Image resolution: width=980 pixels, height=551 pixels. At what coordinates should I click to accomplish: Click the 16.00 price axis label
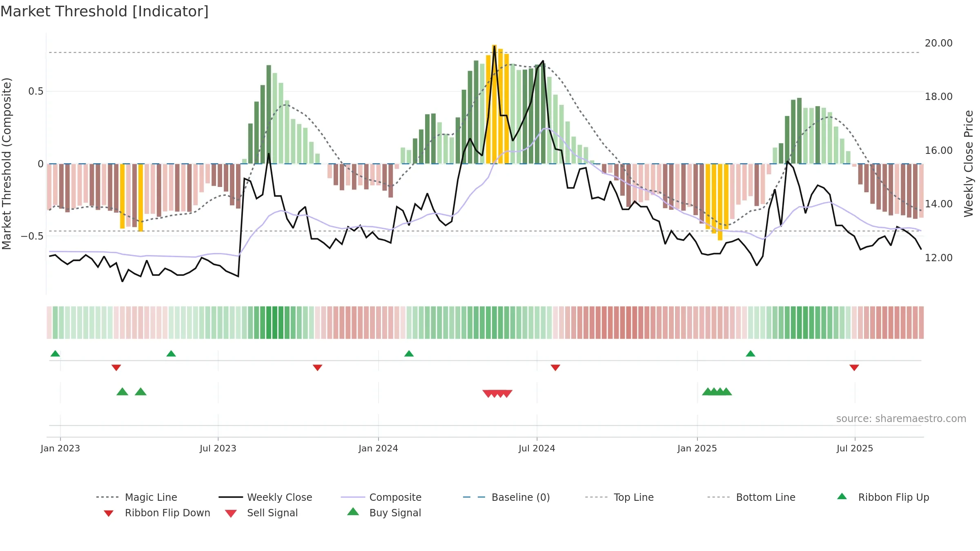click(939, 150)
